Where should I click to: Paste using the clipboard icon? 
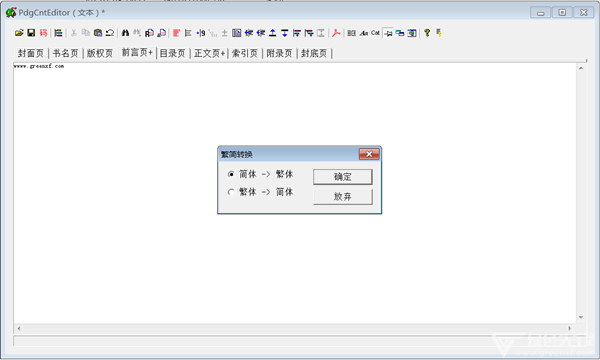[98, 33]
